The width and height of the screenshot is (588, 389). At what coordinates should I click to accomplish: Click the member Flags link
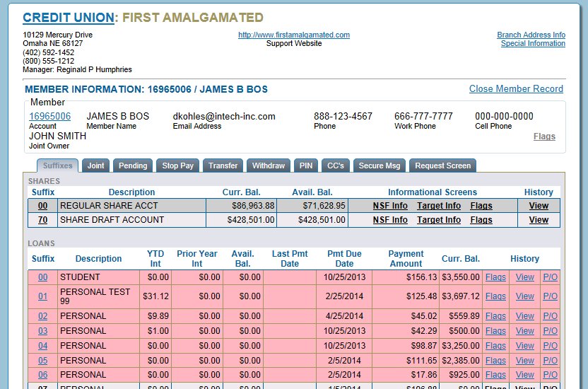click(x=544, y=137)
